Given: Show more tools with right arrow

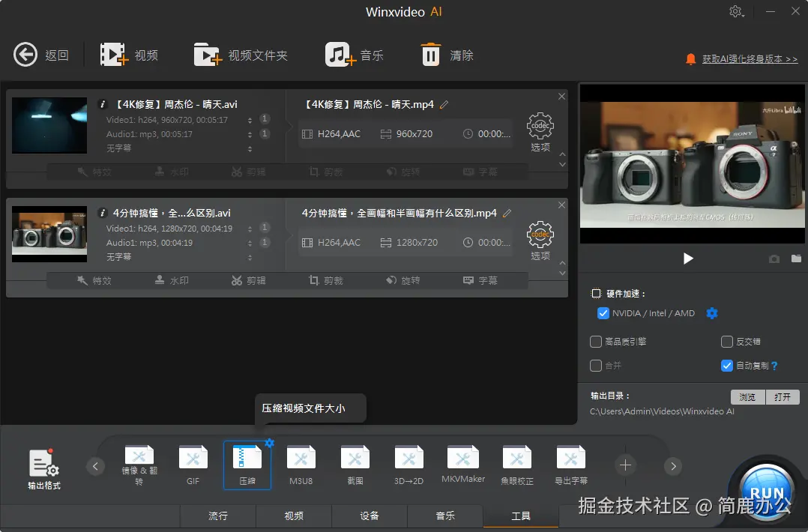Looking at the screenshot, I should click(673, 466).
